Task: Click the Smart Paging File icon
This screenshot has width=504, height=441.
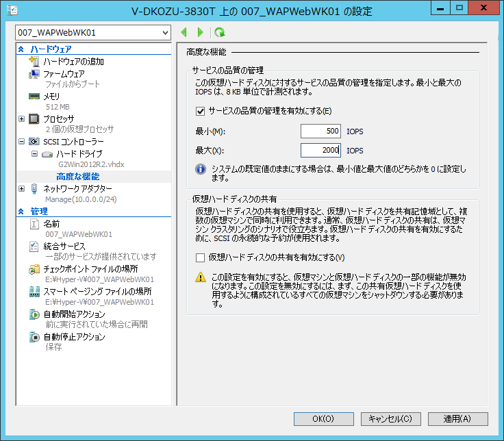Action: pos(34,292)
